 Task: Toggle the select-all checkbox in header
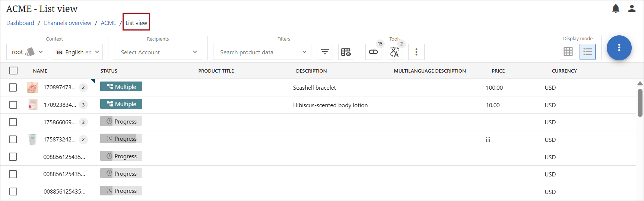coord(13,71)
